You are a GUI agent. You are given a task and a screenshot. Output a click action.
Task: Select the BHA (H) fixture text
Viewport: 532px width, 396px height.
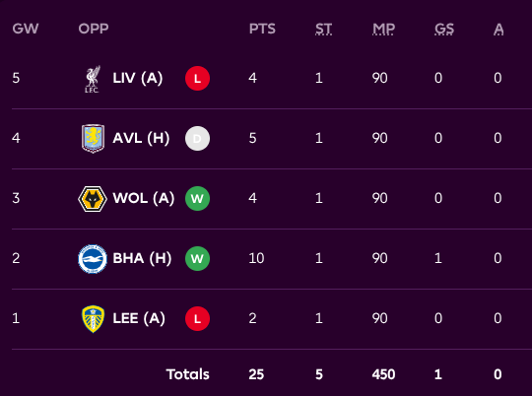click(x=142, y=258)
